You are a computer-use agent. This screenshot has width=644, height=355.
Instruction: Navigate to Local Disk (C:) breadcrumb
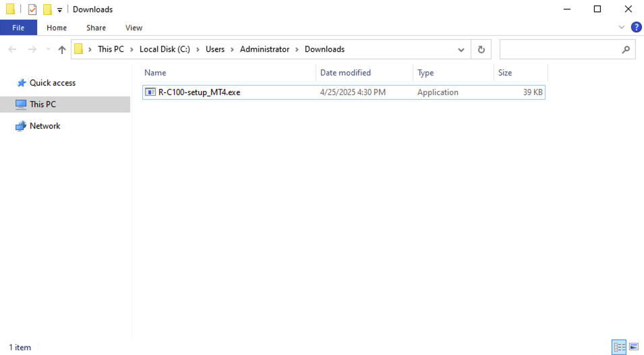(165, 49)
